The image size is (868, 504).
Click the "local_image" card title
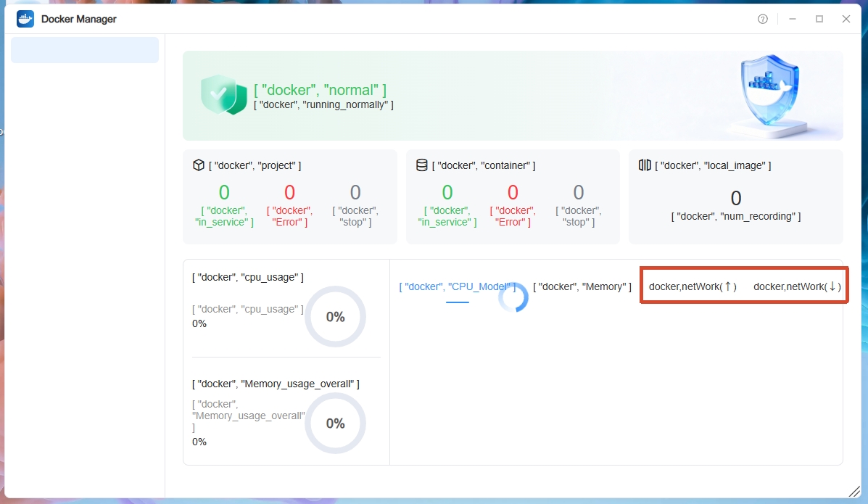pos(713,165)
